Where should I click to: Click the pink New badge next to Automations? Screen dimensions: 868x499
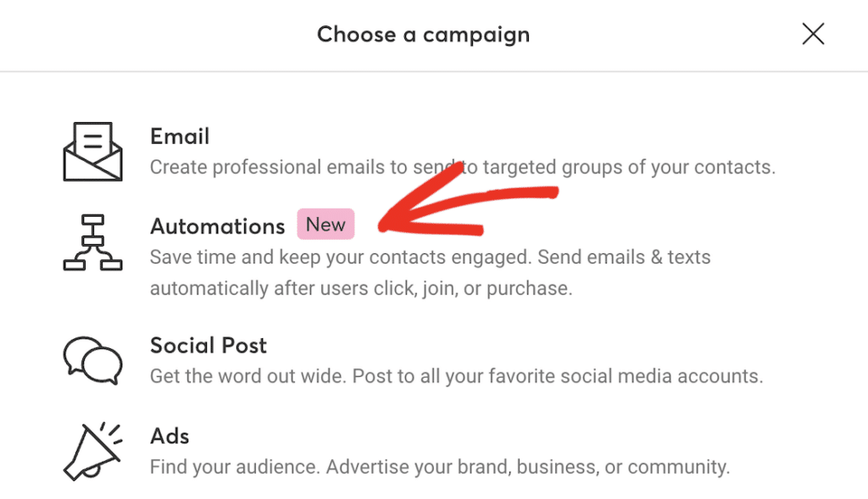(x=325, y=224)
